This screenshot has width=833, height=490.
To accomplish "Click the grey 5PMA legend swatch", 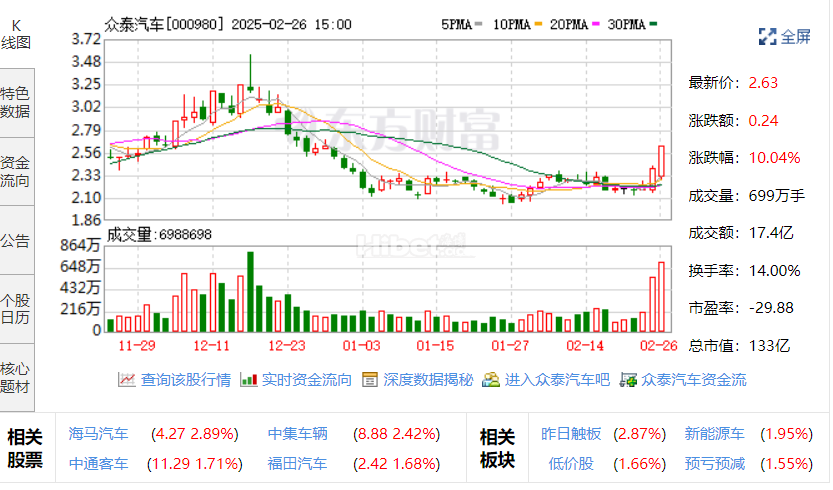I will pyautogui.click(x=479, y=24).
